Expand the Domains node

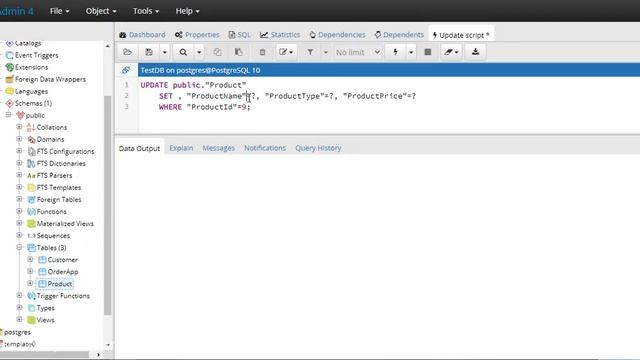tap(19, 139)
